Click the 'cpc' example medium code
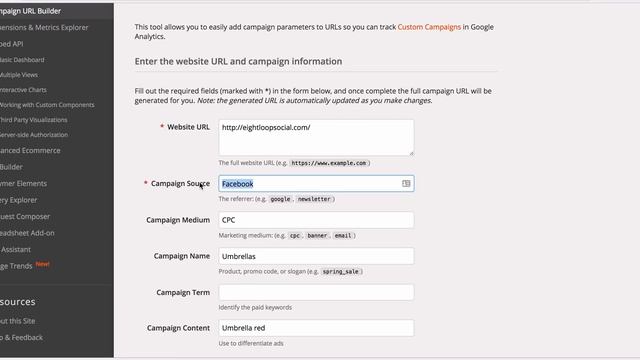 [x=295, y=236]
